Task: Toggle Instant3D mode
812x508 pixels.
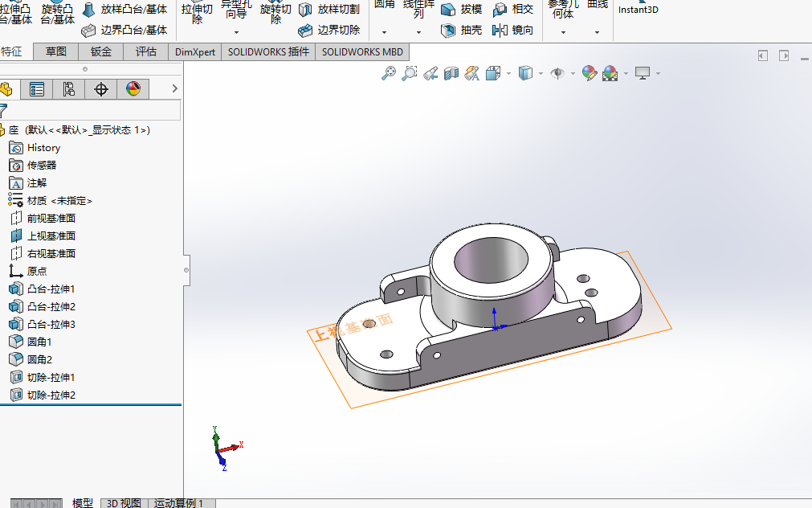Action: tap(638, 10)
